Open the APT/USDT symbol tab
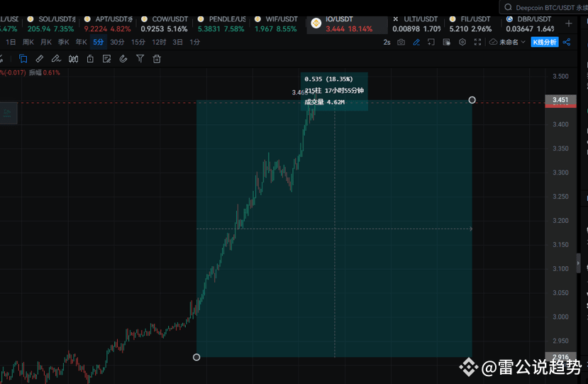This screenshot has height=384, width=588. click(x=108, y=23)
